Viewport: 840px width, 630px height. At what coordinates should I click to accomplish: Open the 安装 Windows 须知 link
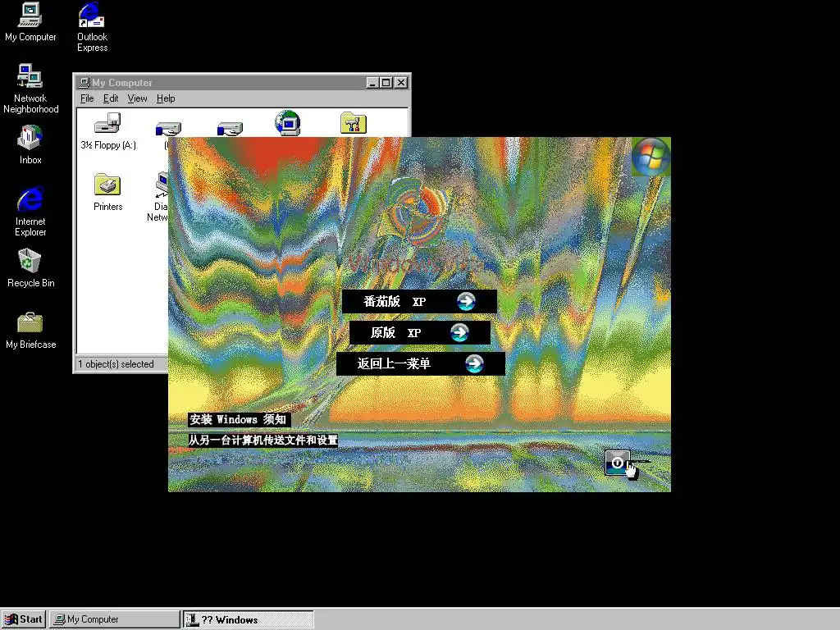coord(239,419)
